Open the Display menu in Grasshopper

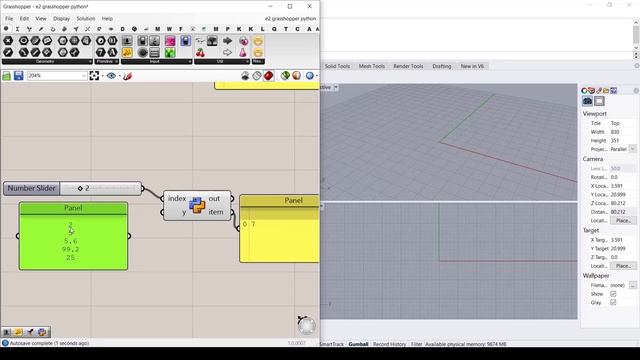61,19
